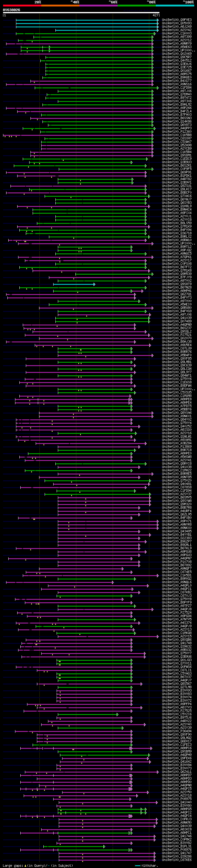Click the red ~20% identity legend segment
Viewport: 197px width, 868px height.
point(22,6)
